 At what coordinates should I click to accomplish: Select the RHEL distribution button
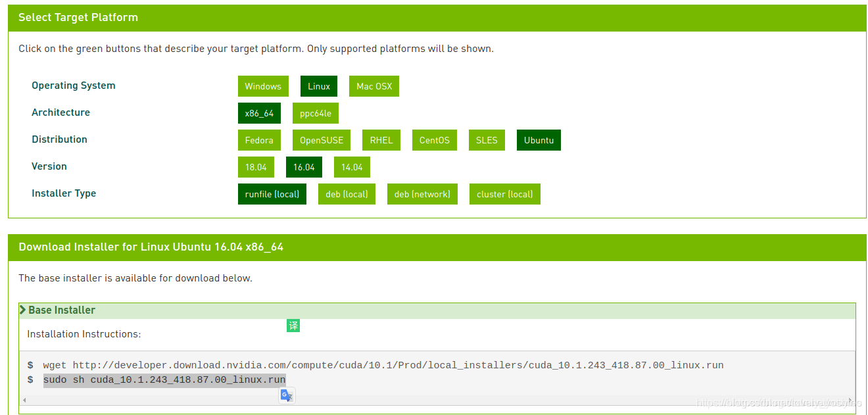pos(381,140)
